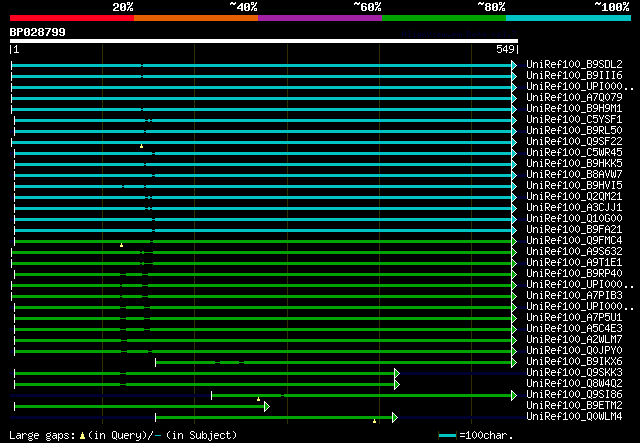The image size is (640, 443).
Task: Open hit UniRef100_B9H9M1
Action: 574,109
